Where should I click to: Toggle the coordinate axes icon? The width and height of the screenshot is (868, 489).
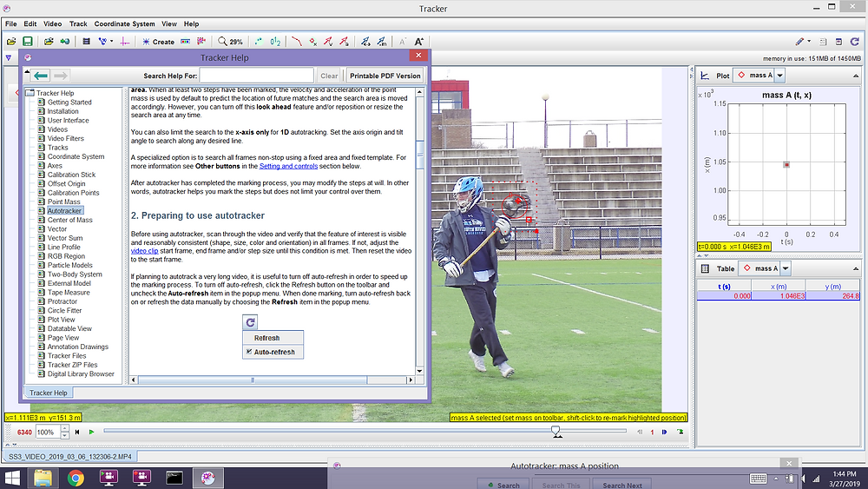pyautogui.click(x=124, y=42)
